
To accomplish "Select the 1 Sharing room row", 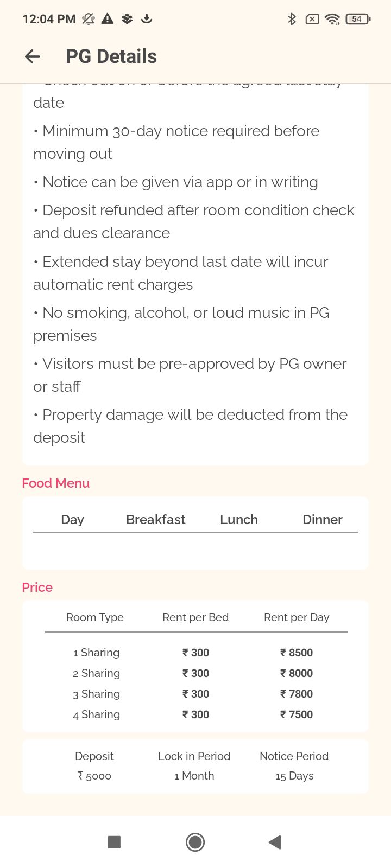I will (x=96, y=653).
